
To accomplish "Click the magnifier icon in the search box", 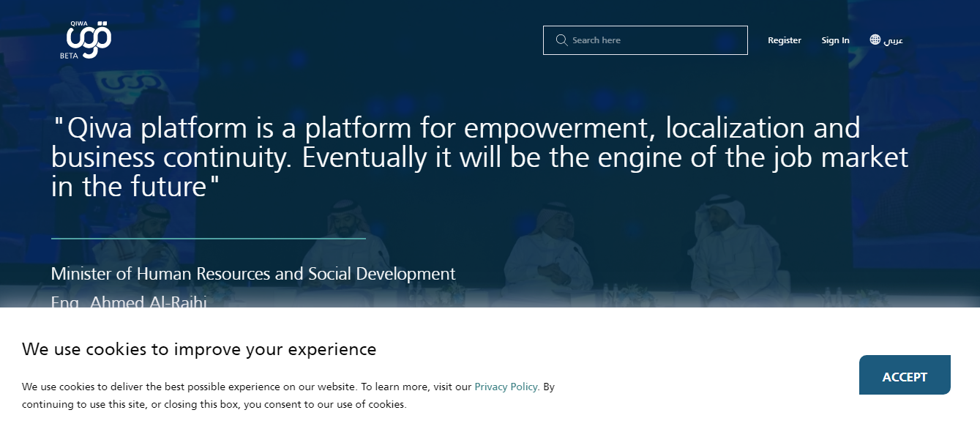I will click(561, 40).
